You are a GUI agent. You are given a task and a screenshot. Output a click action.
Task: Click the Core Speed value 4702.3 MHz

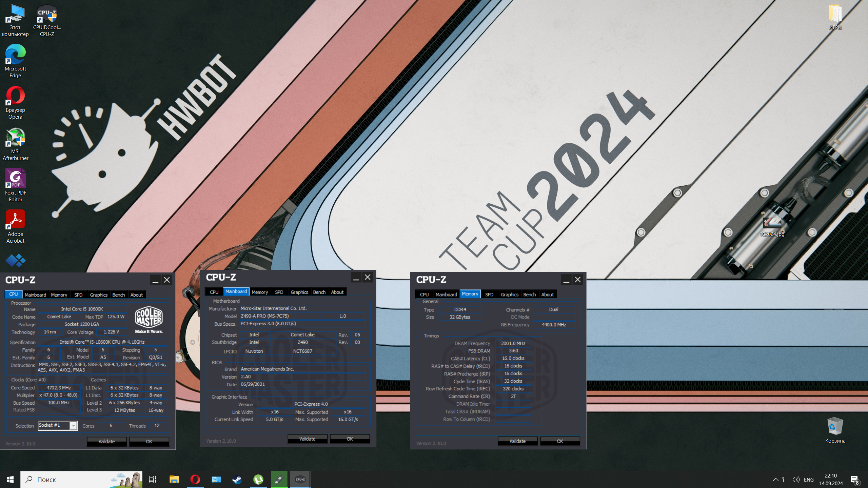coord(59,387)
